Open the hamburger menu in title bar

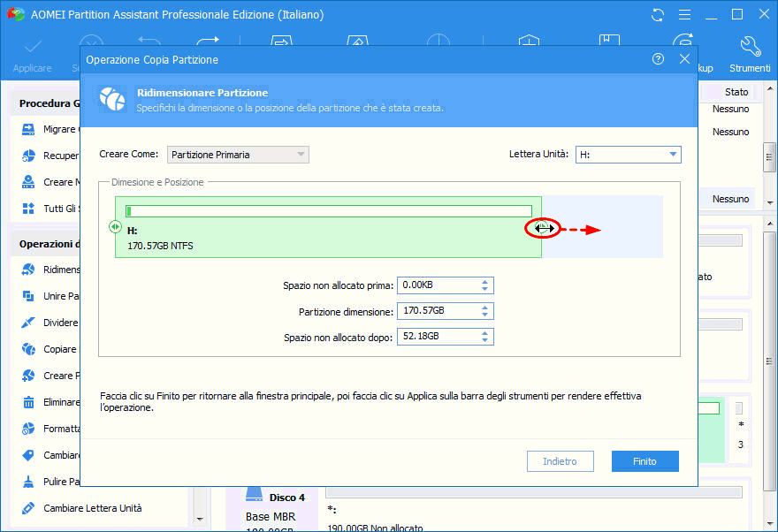click(x=684, y=15)
